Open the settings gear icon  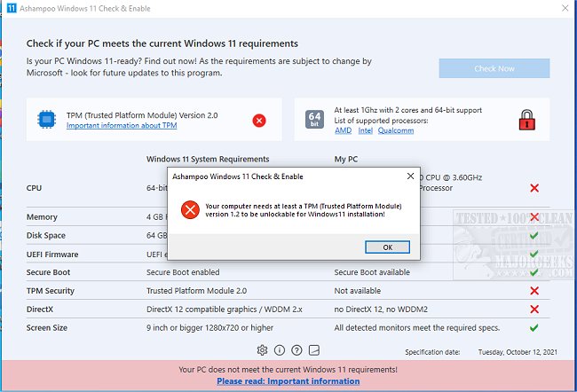click(263, 350)
